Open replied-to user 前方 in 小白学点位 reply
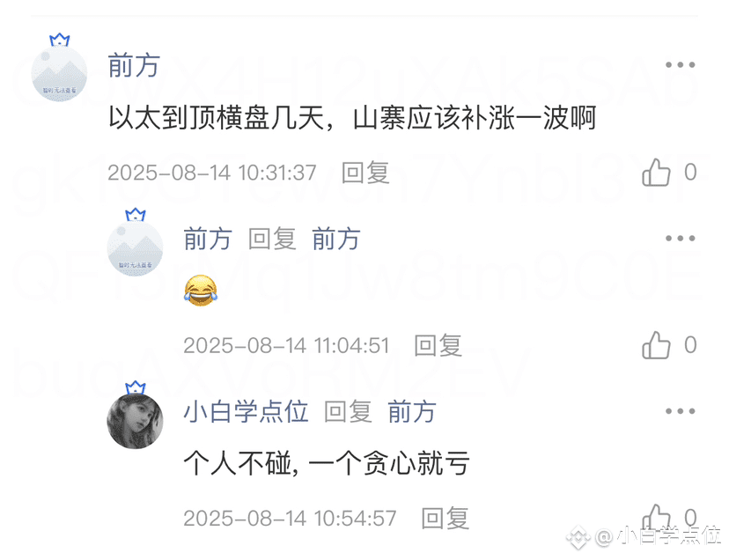Image resolution: width=729 pixels, height=560 pixels. click(x=412, y=411)
